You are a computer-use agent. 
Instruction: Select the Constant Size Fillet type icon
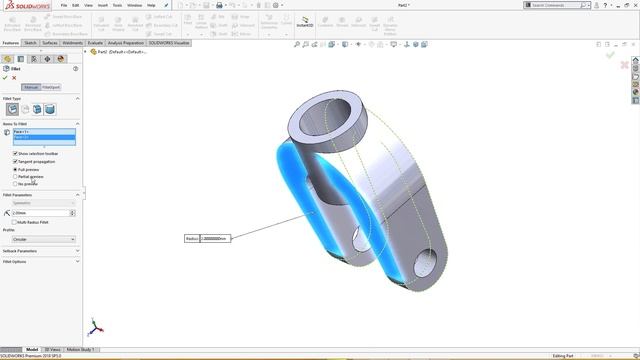[12, 109]
